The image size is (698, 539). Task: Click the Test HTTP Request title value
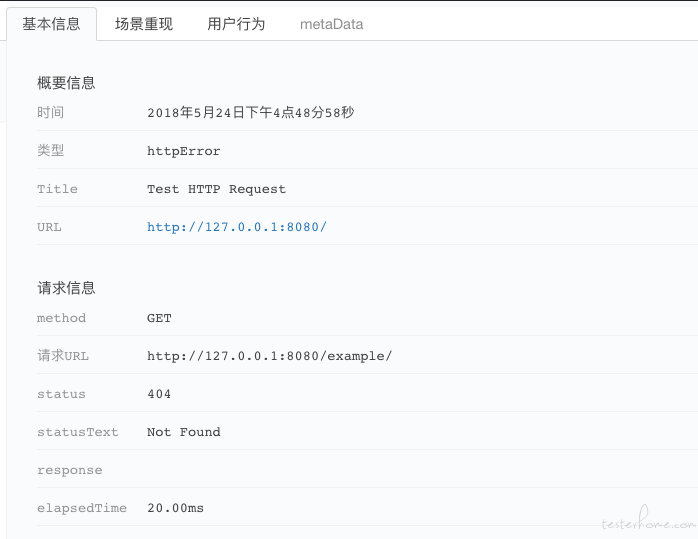point(216,189)
